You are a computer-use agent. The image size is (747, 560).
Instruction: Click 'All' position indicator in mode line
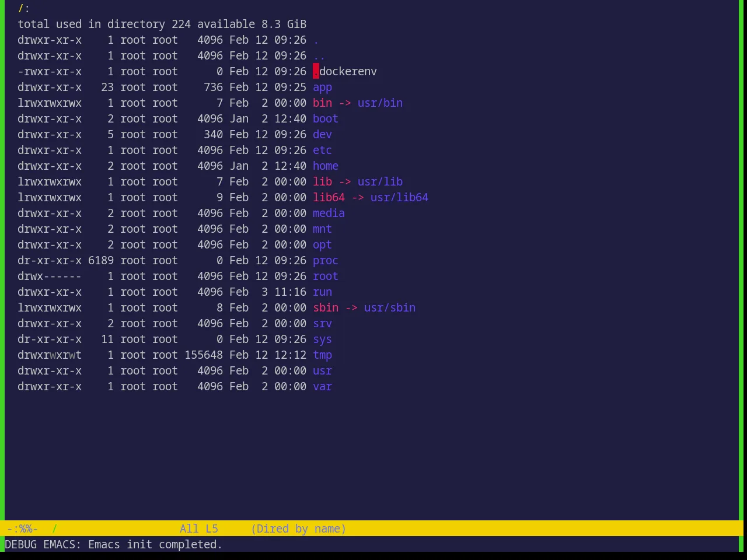(189, 529)
